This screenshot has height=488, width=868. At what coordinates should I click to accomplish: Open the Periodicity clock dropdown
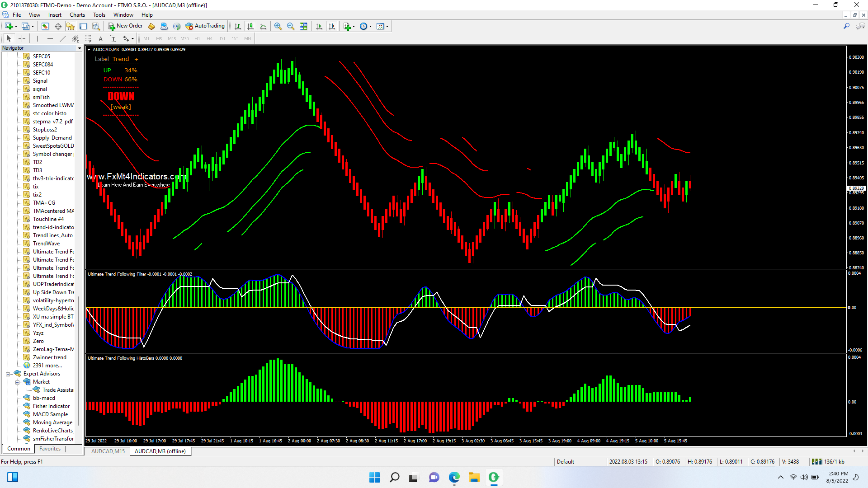365,26
